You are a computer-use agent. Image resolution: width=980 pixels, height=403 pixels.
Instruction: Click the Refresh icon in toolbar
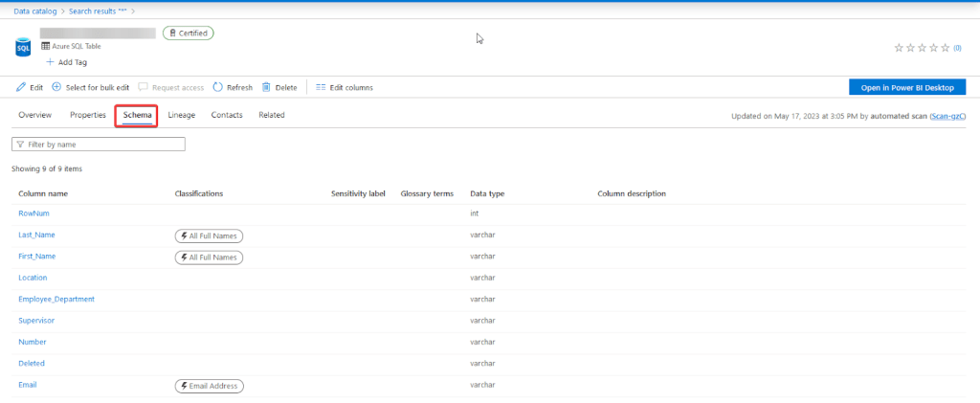[x=218, y=87]
